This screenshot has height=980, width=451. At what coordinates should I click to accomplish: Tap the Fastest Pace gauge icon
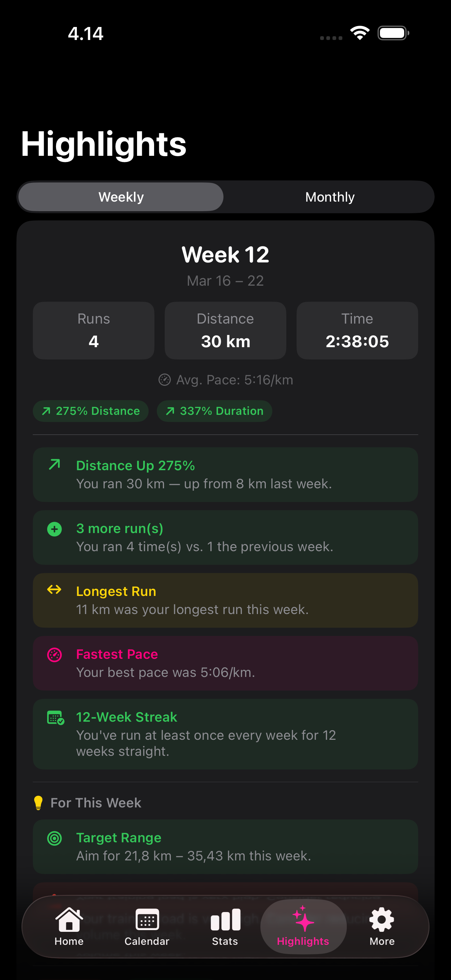pyautogui.click(x=54, y=655)
